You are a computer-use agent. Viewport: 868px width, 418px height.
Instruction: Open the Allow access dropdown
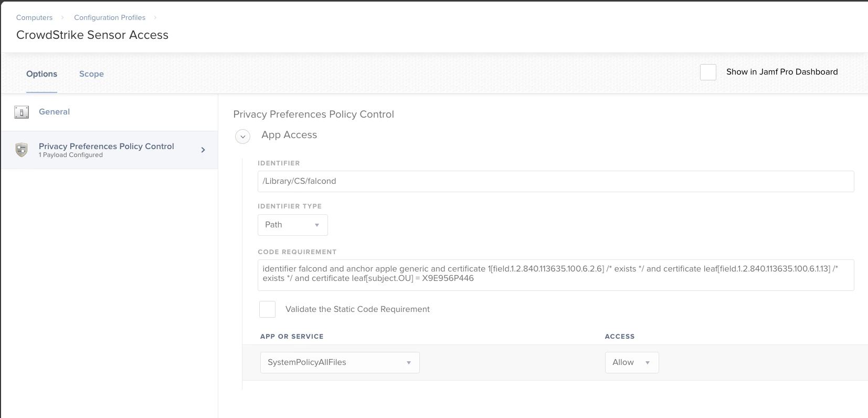coord(632,362)
